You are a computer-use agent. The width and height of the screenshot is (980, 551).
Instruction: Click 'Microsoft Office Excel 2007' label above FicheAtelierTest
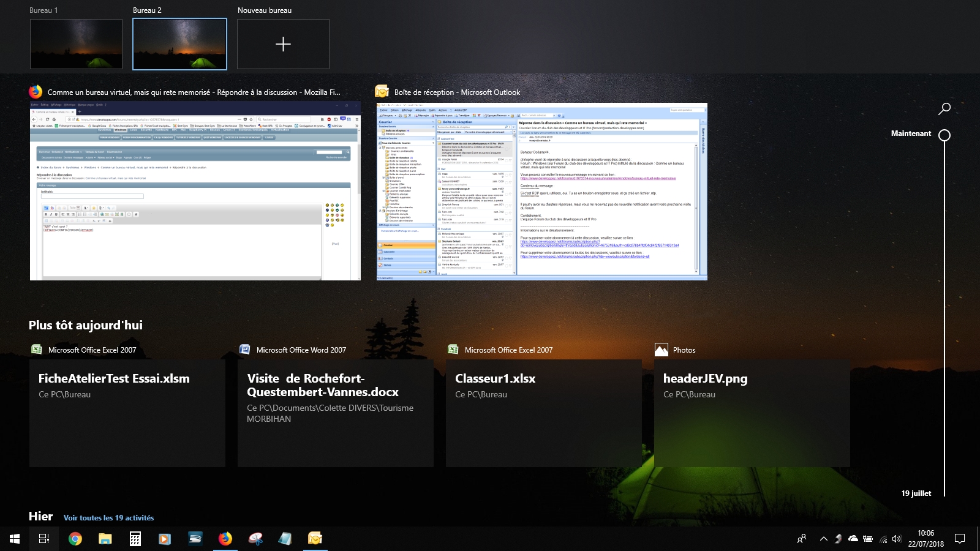92,350
